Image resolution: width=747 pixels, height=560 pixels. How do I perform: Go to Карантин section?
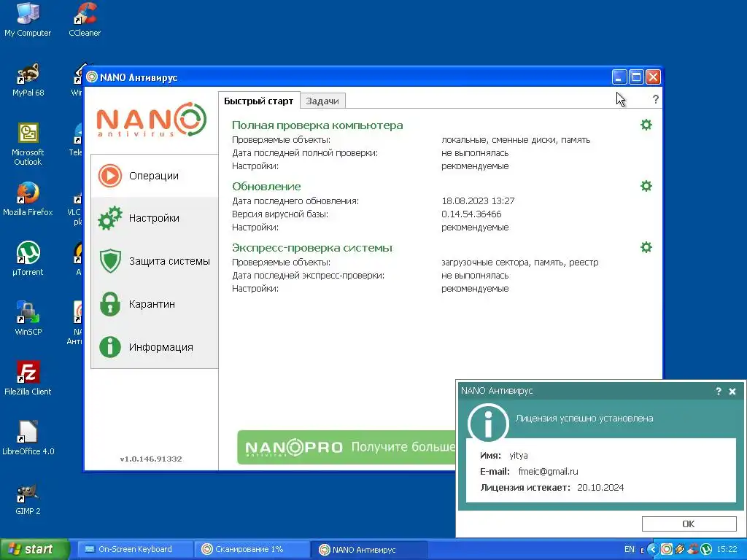[x=155, y=304]
